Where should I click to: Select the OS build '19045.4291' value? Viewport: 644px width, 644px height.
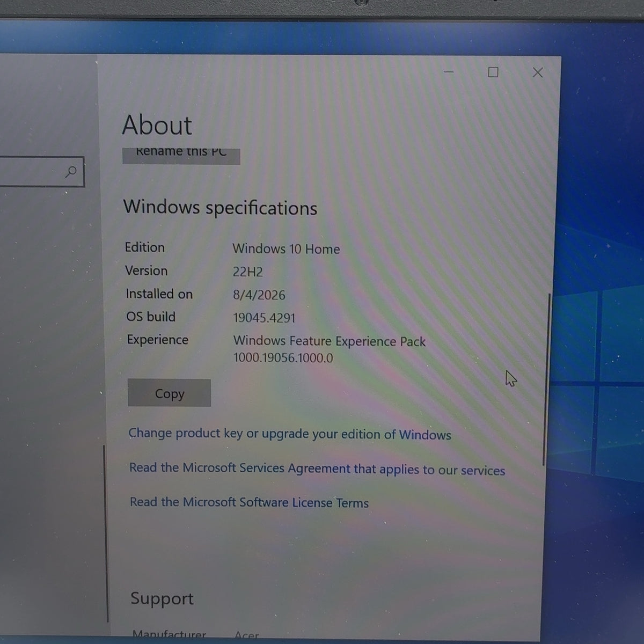[x=264, y=318]
